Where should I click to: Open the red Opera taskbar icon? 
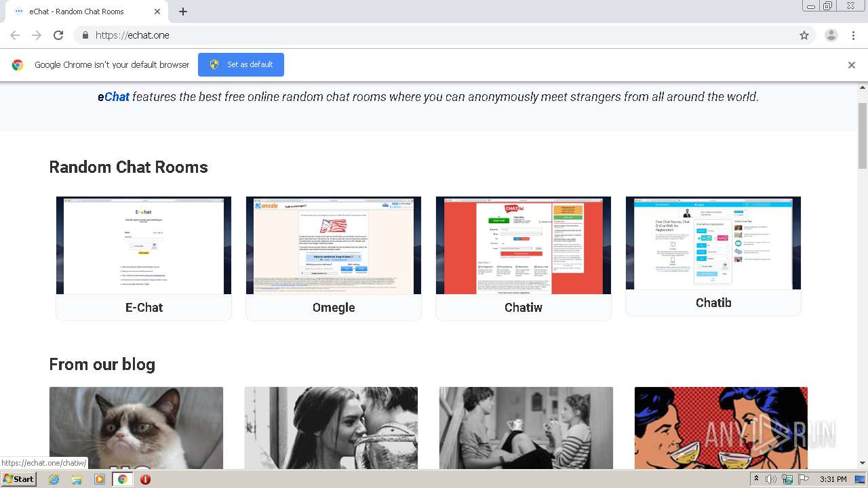coord(145,479)
